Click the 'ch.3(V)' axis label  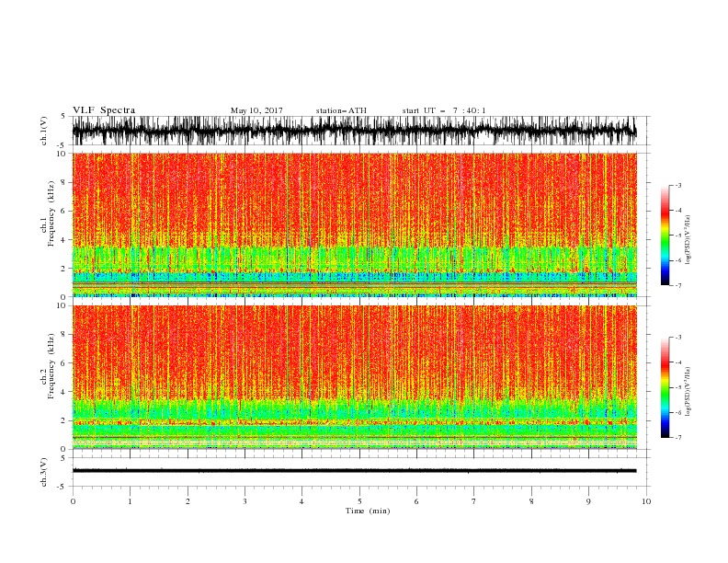point(44,472)
